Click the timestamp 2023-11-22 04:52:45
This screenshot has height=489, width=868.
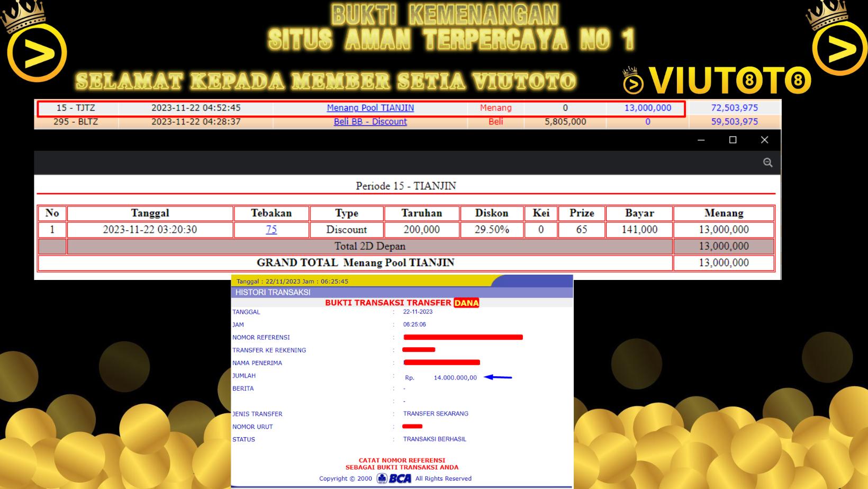tap(196, 108)
